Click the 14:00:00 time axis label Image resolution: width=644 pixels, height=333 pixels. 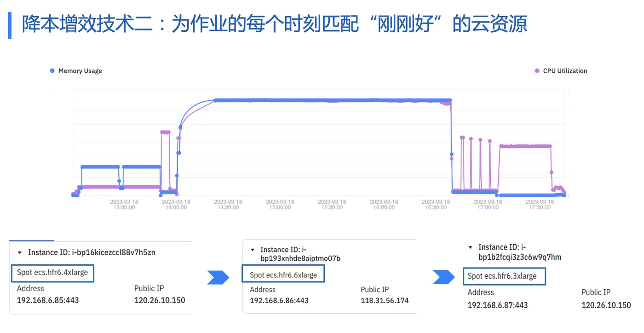(176, 204)
